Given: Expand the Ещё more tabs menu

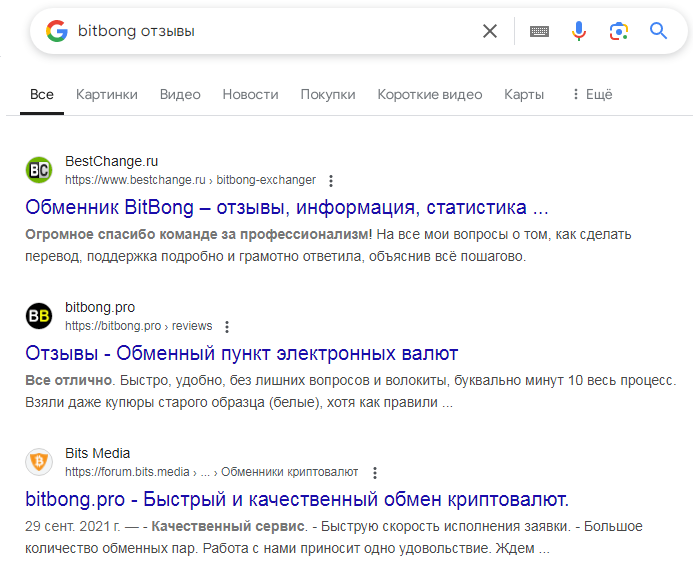Looking at the screenshot, I should pyautogui.click(x=592, y=94).
